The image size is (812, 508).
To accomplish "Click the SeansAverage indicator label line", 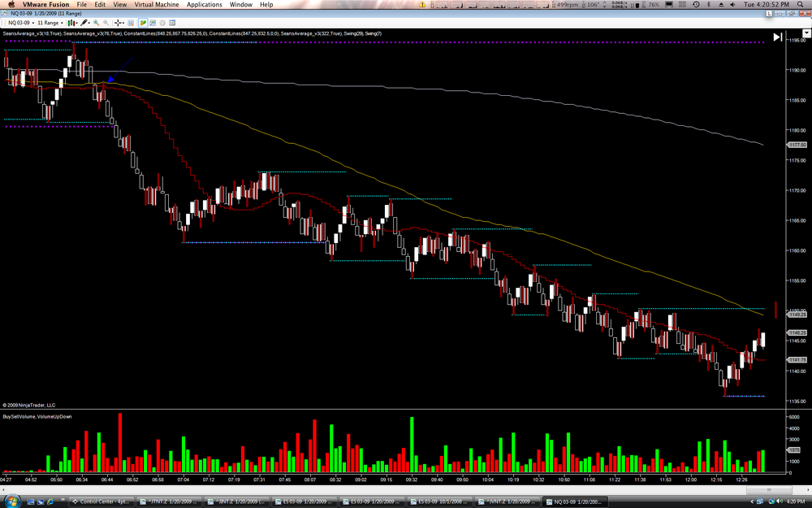I will [x=192, y=33].
